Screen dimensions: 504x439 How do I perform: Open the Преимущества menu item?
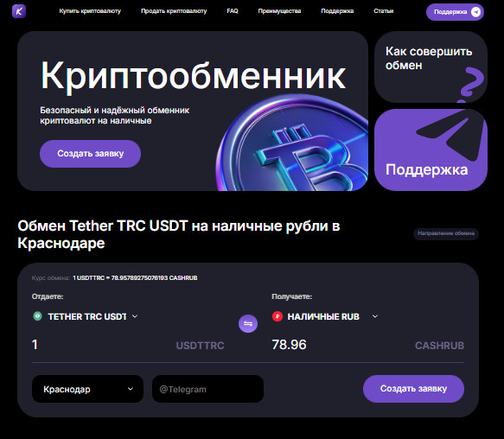(x=279, y=11)
